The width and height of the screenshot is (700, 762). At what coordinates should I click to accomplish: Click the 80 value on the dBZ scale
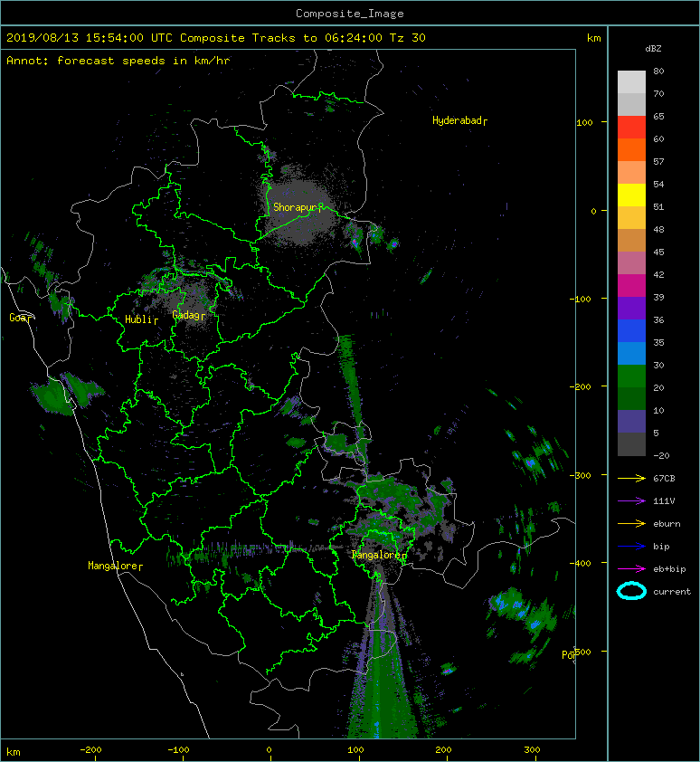[x=658, y=71]
